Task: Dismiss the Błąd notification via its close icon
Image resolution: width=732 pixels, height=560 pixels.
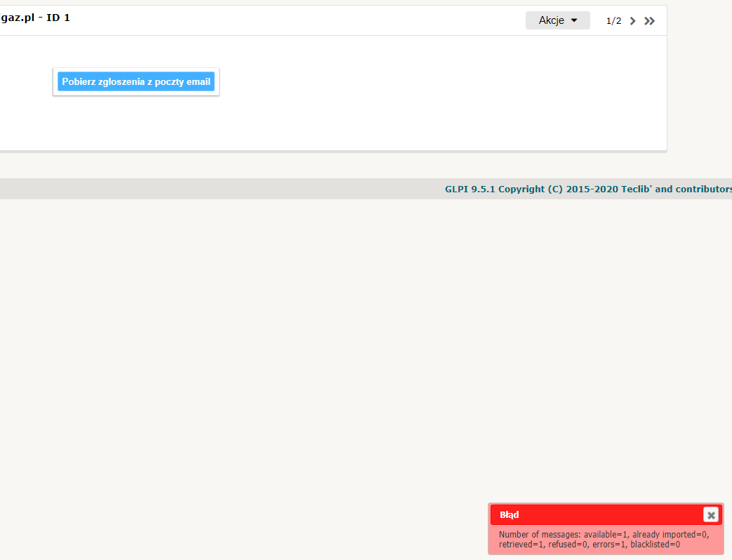Action: 711,514
